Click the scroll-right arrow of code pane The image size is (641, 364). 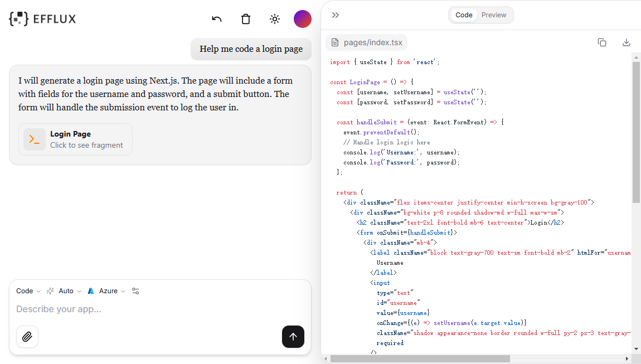point(627,358)
